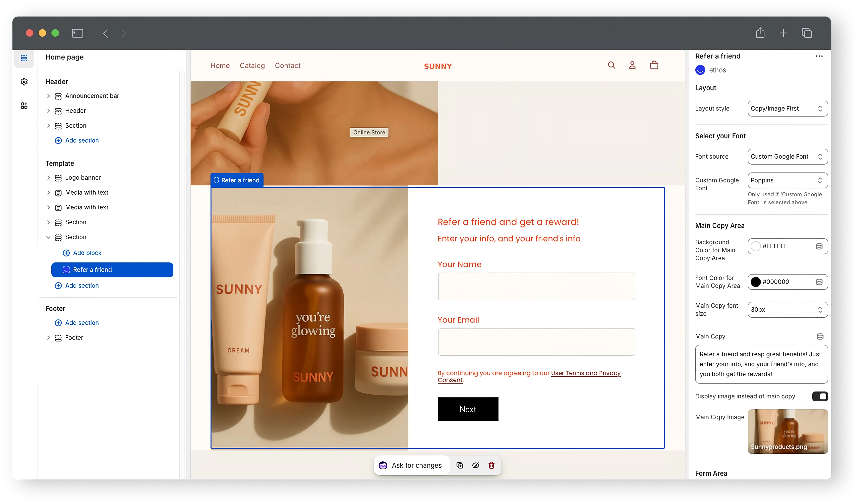
Task: Open the apps icon in left rail
Action: pyautogui.click(x=24, y=106)
